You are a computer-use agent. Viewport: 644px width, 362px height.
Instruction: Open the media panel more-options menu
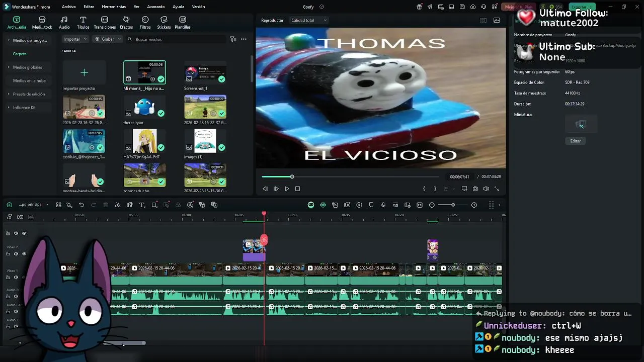[x=244, y=39]
